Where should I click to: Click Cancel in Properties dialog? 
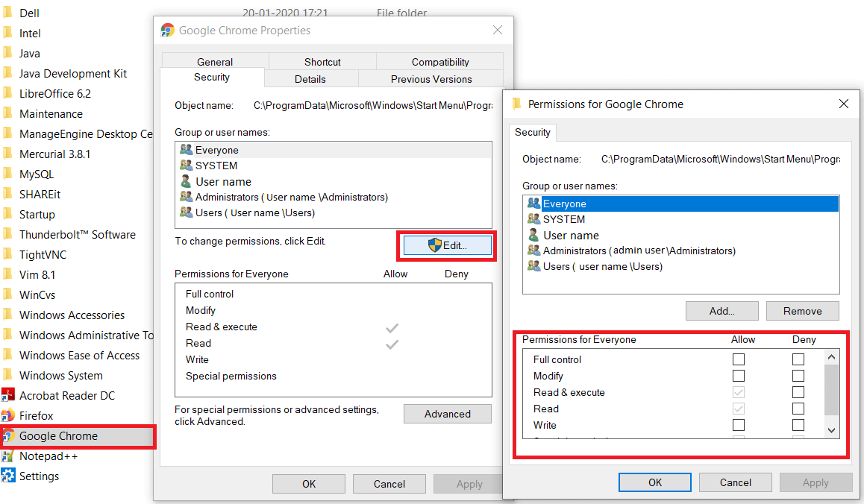coord(389,484)
